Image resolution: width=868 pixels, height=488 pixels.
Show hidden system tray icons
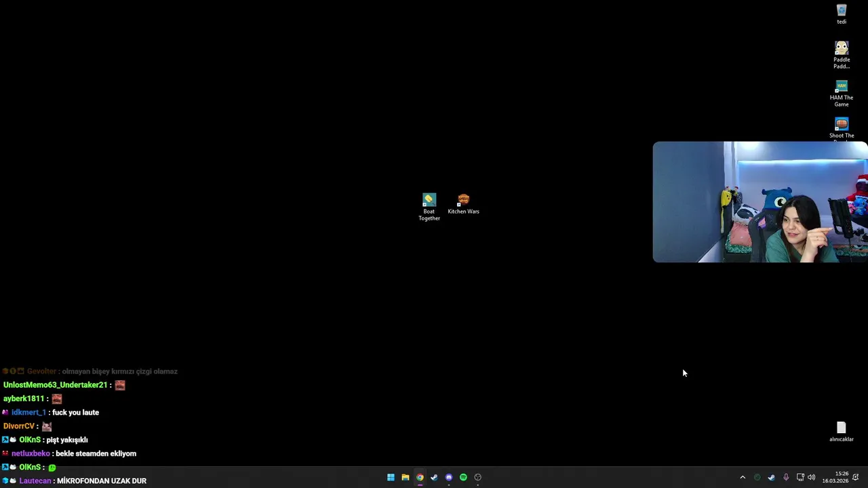coord(743,477)
